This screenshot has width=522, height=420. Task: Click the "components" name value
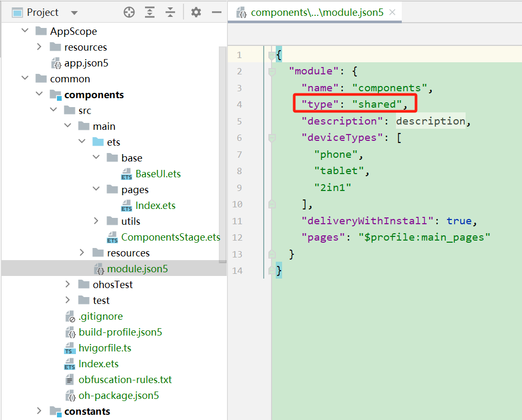pyautogui.click(x=390, y=88)
